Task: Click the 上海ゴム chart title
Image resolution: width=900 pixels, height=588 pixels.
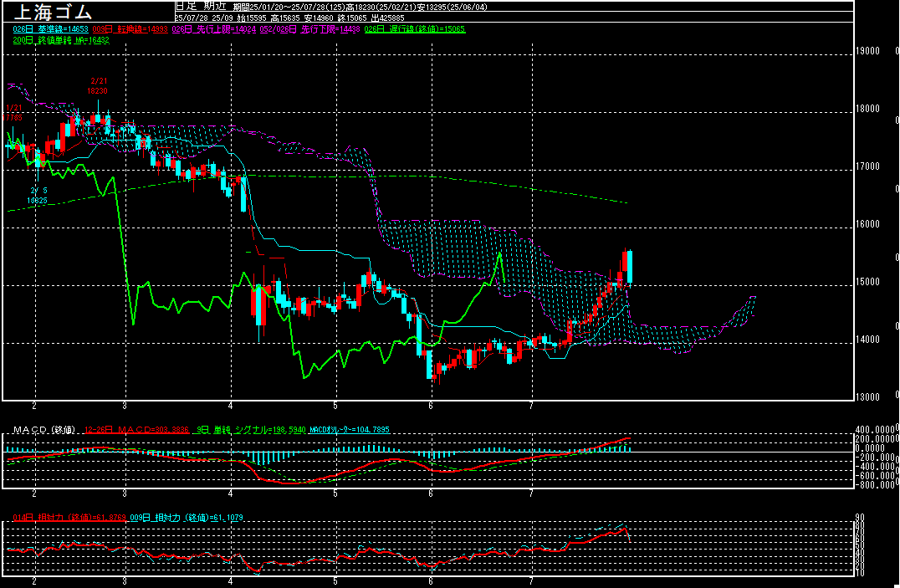Action: [x=52, y=12]
